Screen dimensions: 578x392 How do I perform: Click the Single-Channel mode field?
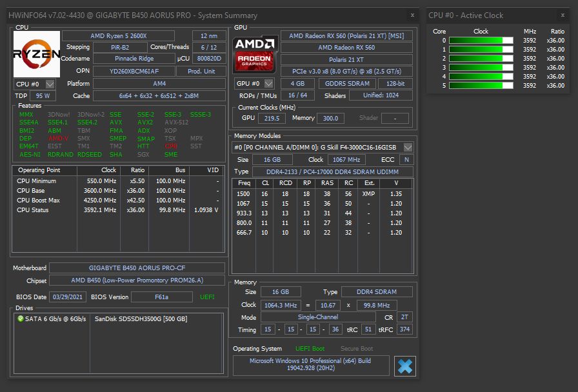(318, 317)
